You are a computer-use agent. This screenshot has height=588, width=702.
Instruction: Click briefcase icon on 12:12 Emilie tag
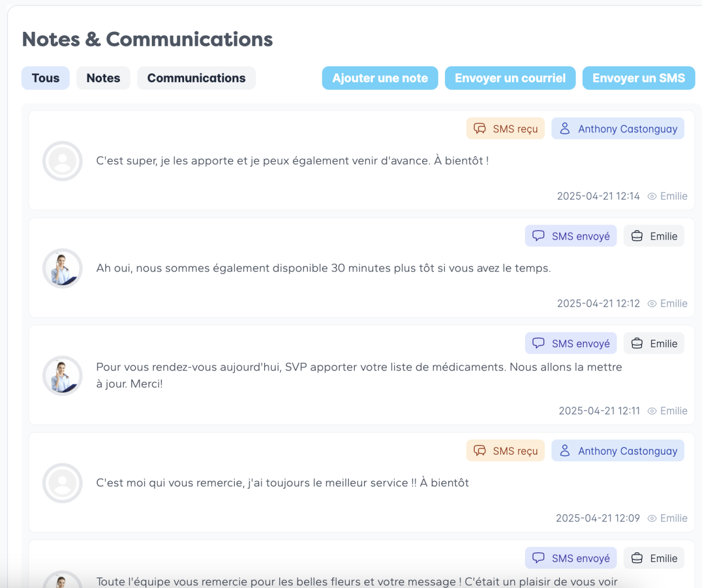click(x=637, y=236)
